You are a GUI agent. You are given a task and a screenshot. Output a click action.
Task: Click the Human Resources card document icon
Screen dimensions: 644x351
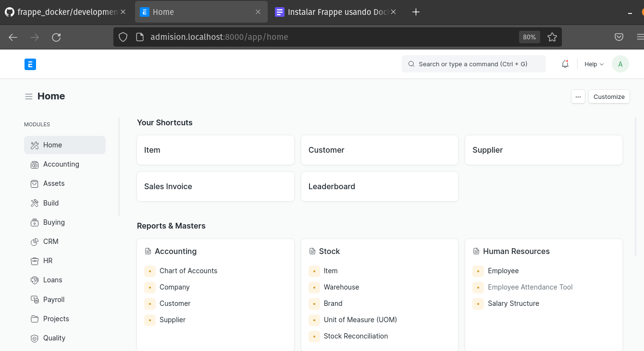click(476, 251)
